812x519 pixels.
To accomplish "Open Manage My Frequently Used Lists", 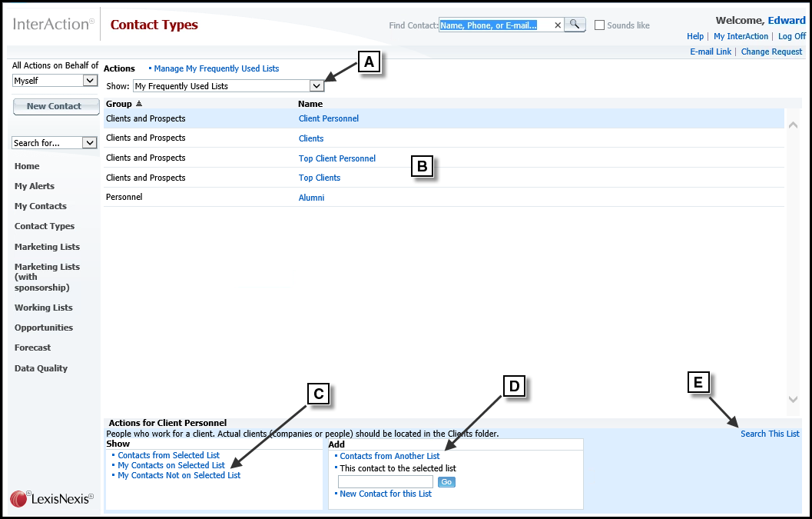I will (x=215, y=68).
